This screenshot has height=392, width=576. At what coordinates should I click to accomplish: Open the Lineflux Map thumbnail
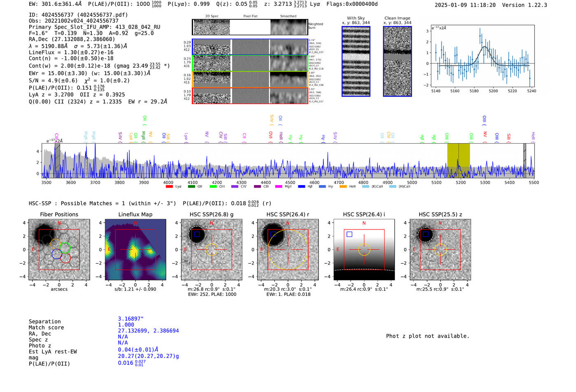(x=135, y=250)
